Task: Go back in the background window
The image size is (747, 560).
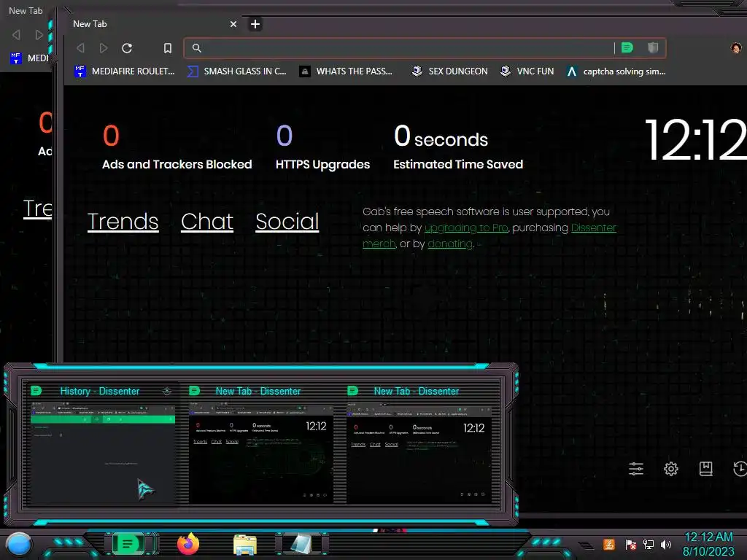Action: click(16, 35)
